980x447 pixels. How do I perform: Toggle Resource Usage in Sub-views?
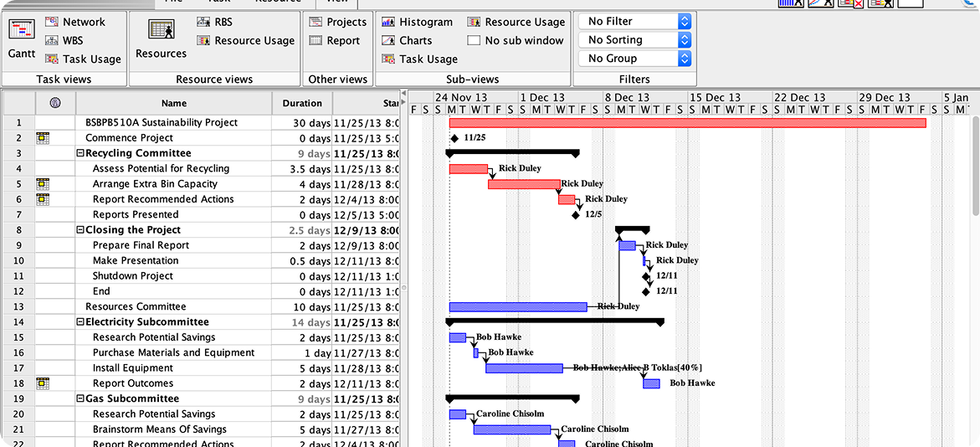click(516, 22)
